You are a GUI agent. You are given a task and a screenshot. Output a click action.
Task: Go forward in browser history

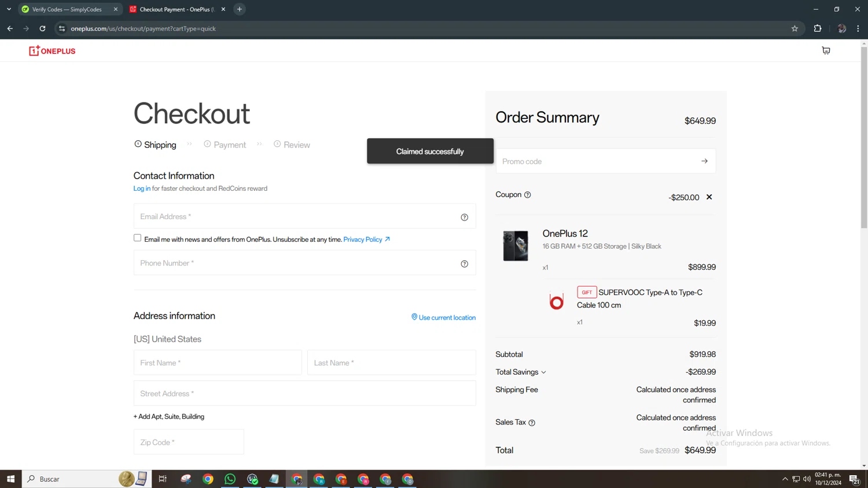pyautogui.click(x=26, y=28)
